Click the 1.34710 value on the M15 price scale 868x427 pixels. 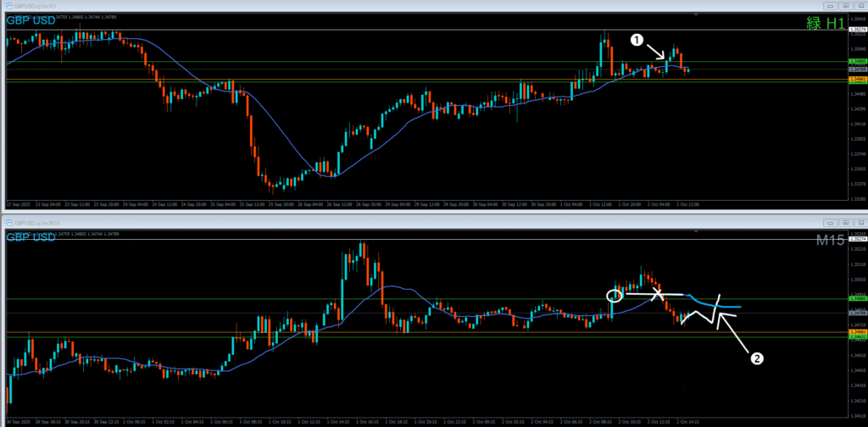tap(857, 324)
